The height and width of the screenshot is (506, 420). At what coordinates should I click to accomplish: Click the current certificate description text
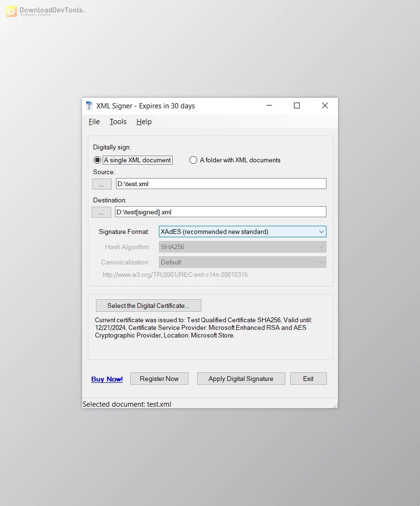click(x=203, y=327)
